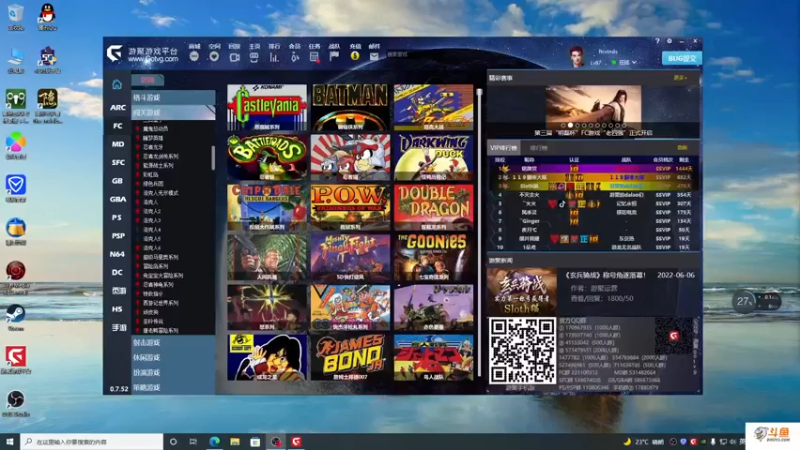800x450 pixels.
Task: Click the user avatar portrait
Action: (x=577, y=56)
